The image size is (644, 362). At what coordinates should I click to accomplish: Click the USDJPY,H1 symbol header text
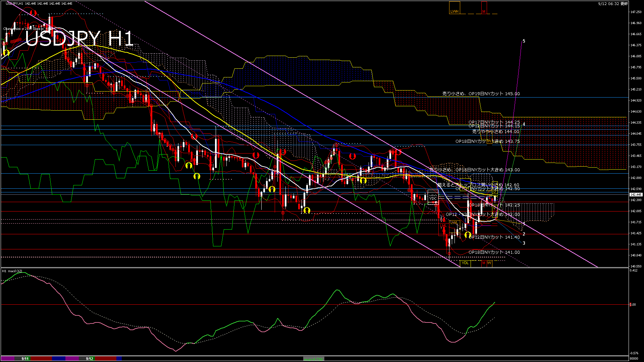[15, 4]
